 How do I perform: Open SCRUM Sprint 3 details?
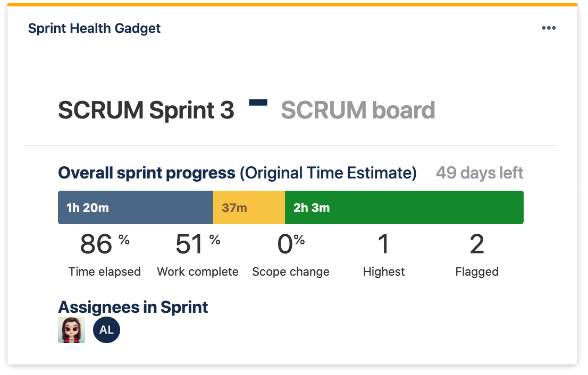point(146,110)
